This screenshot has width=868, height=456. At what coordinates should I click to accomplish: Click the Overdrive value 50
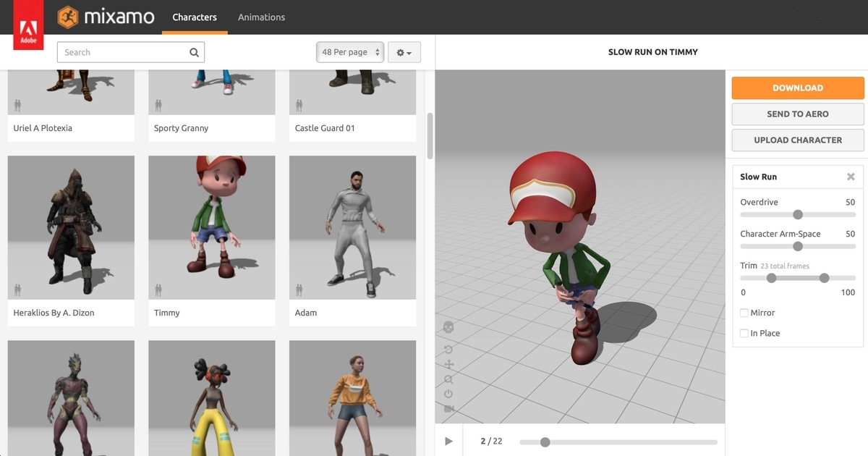[x=851, y=203]
